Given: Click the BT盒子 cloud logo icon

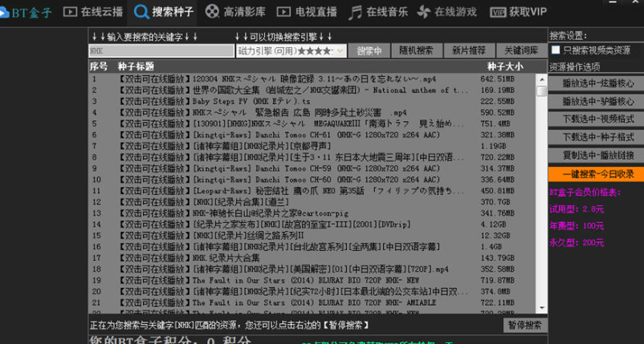Looking at the screenshot, I should 4,12.
